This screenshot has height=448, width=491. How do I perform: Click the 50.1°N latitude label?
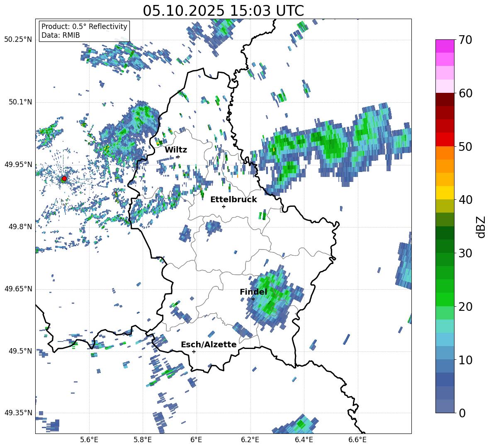[20, 102]
